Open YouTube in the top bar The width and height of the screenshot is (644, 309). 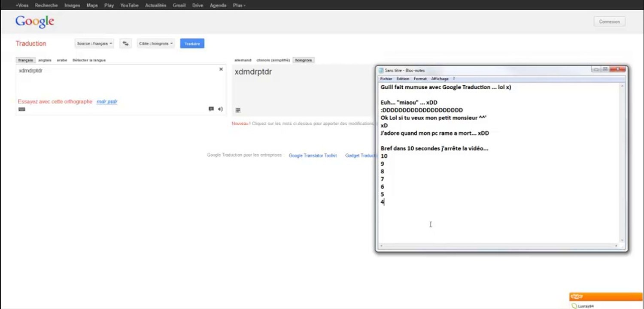pyautogui.click(x=129, y=5)
